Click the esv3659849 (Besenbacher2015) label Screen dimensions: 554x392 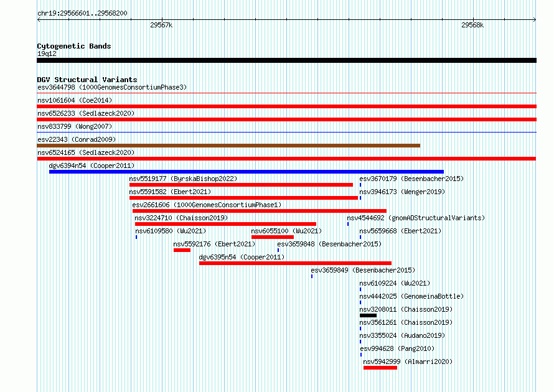(x=363, y=270)
